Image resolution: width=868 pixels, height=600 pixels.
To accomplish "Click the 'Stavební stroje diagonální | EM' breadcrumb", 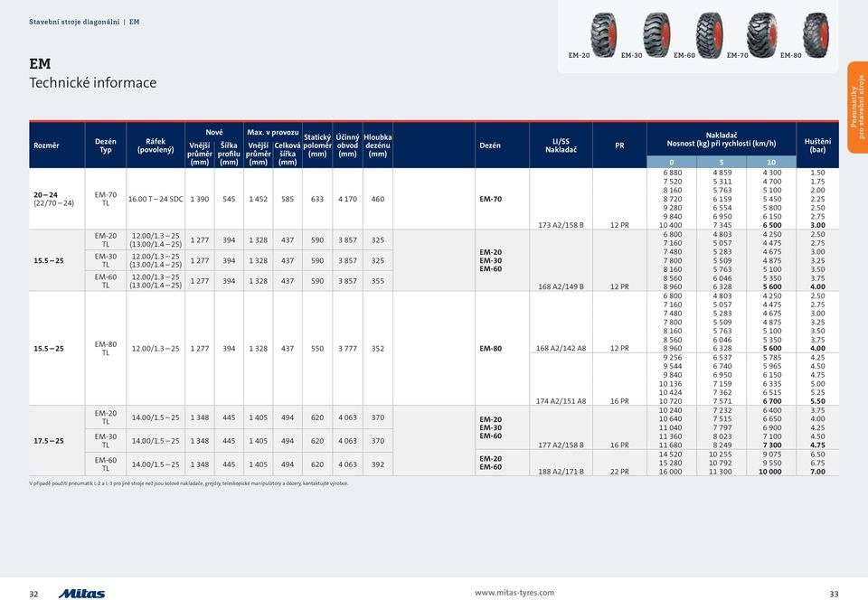I will 84,22.
